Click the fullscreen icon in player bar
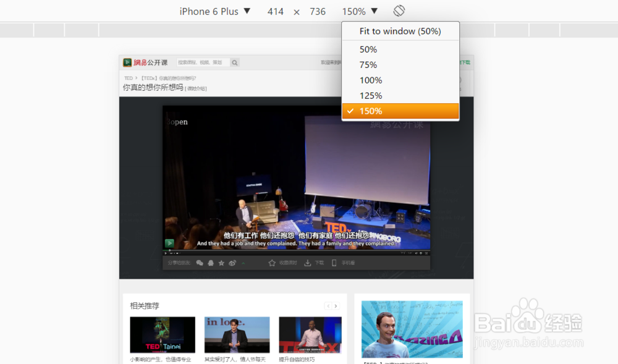The width and height of the screenshot is (618, 364). [426, 253]
